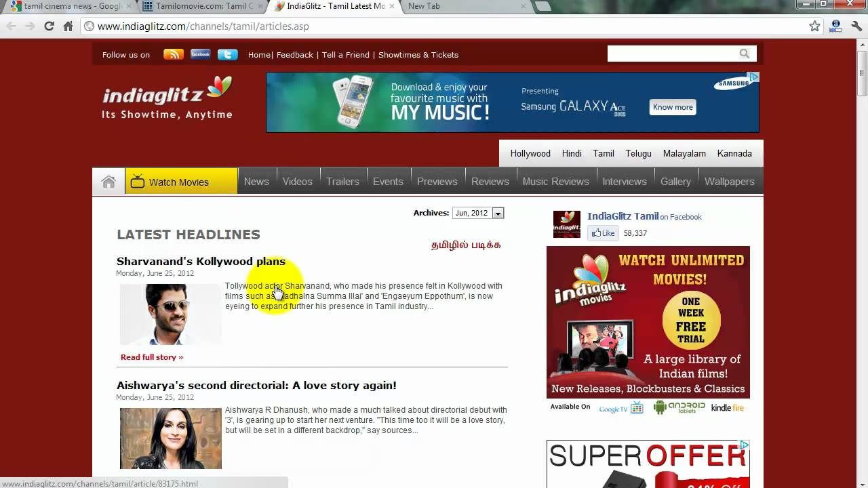Click the Showtimes & Tickets link
Screen dimensions: 868x488
coord(418,55)
